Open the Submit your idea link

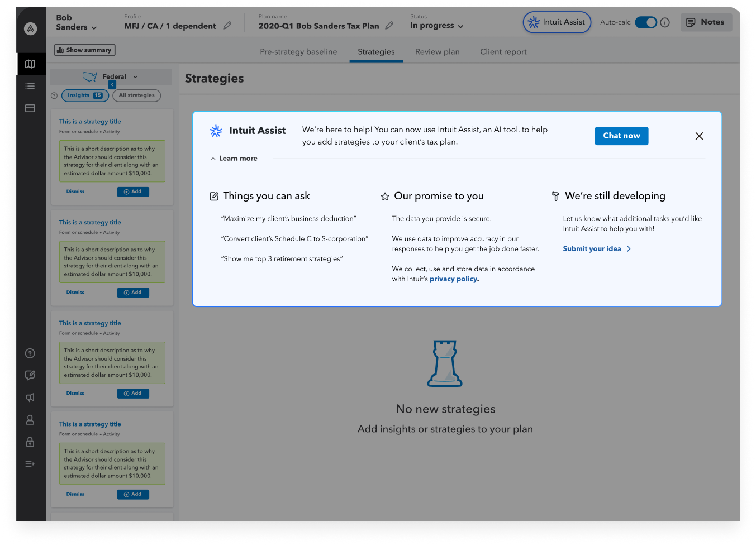597,249
